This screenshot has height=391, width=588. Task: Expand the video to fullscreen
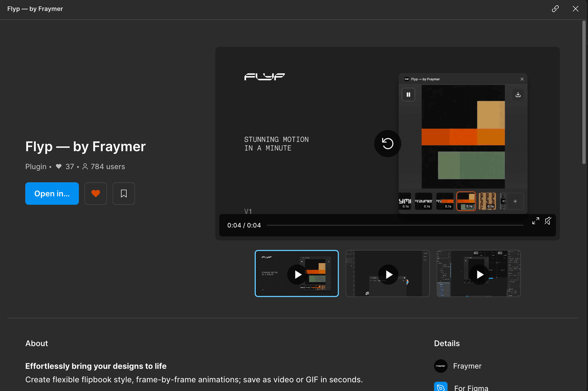pos(536,221)
